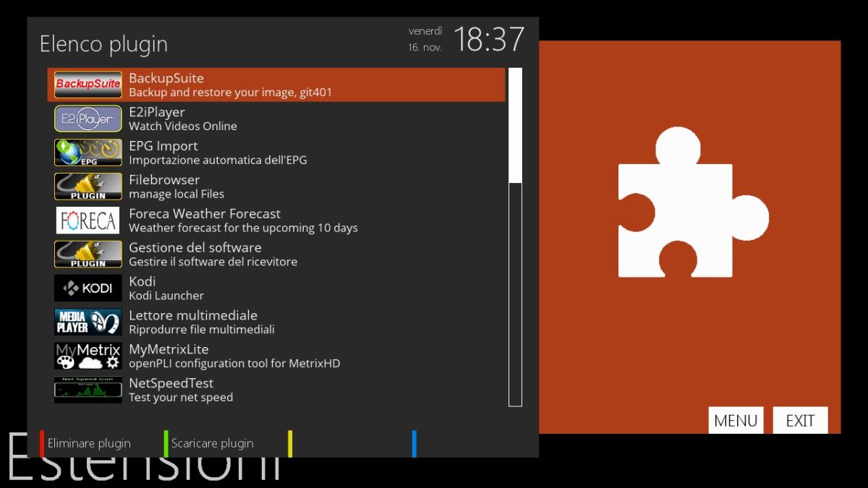The width and height of the screenshot is (868, 488).
Task: Select the Net Speed Icon graph thumbnail
Action: (87, 390)
